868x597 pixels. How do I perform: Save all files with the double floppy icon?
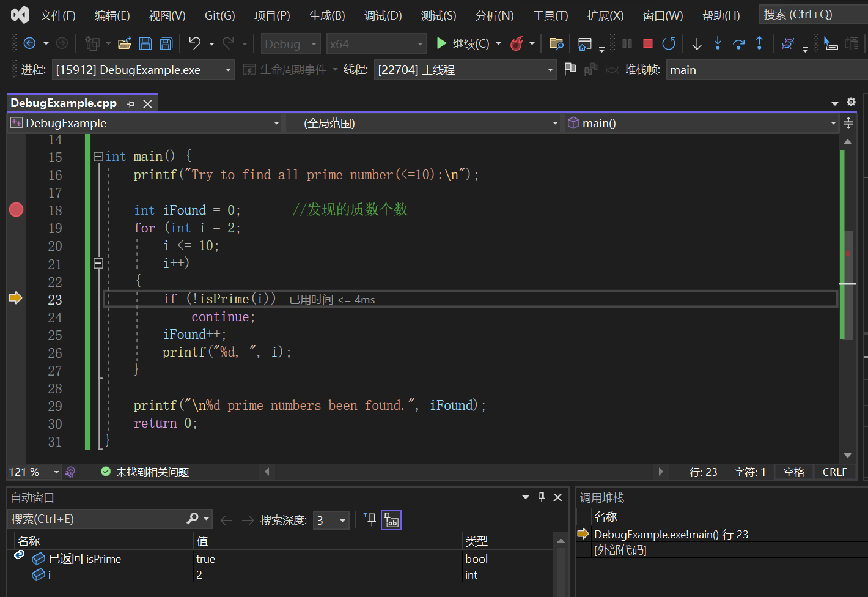tap(166, 43)
